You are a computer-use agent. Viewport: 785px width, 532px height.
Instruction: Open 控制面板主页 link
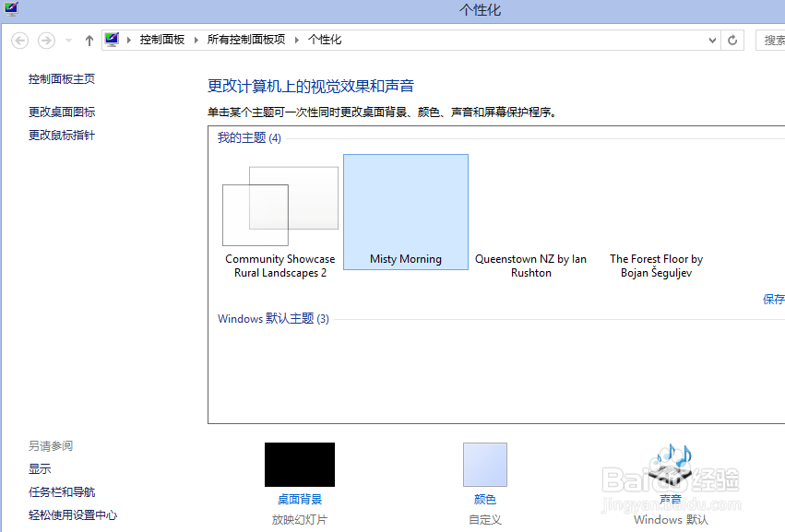(x=62, y=79)
